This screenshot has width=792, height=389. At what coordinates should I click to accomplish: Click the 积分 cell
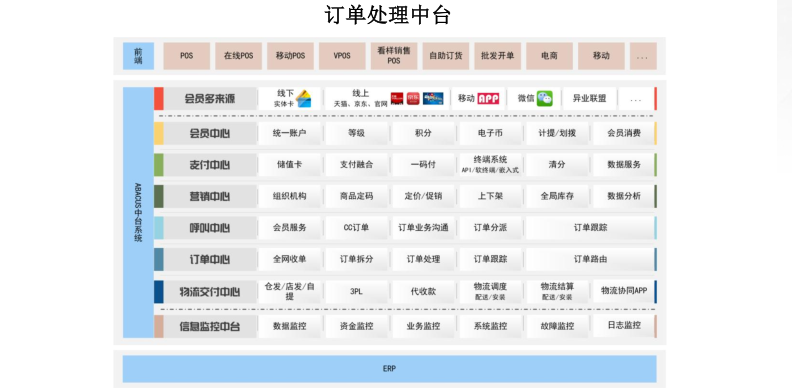(423, 133)
